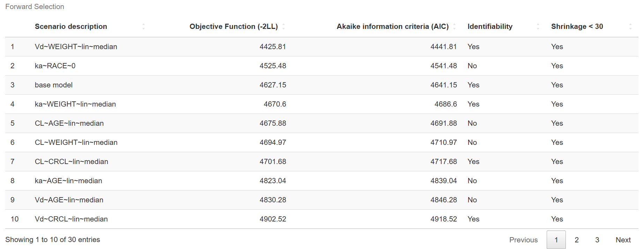Click the Scenario description column header

71,26
